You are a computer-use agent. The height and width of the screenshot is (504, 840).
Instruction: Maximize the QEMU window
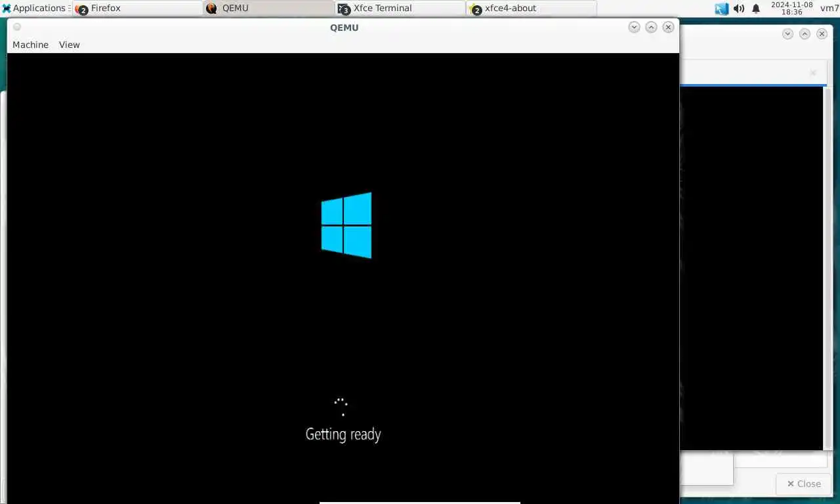pyautogui.click(x=651, y=27)
